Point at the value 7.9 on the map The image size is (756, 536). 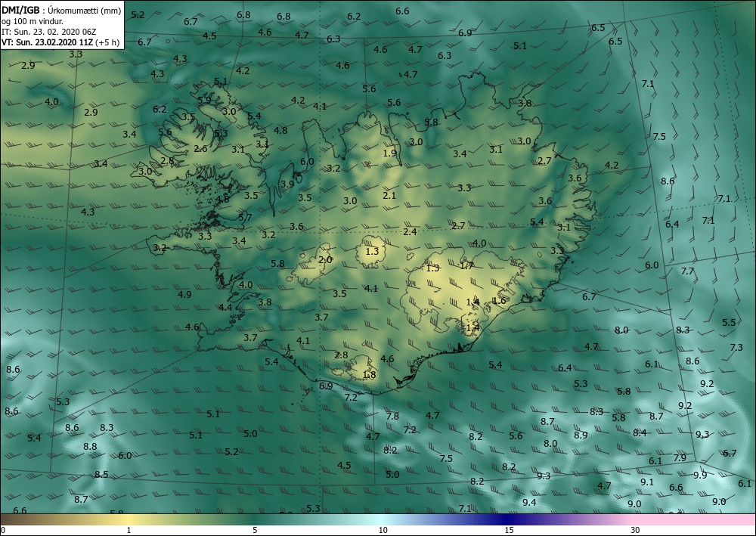pos(680,457)
